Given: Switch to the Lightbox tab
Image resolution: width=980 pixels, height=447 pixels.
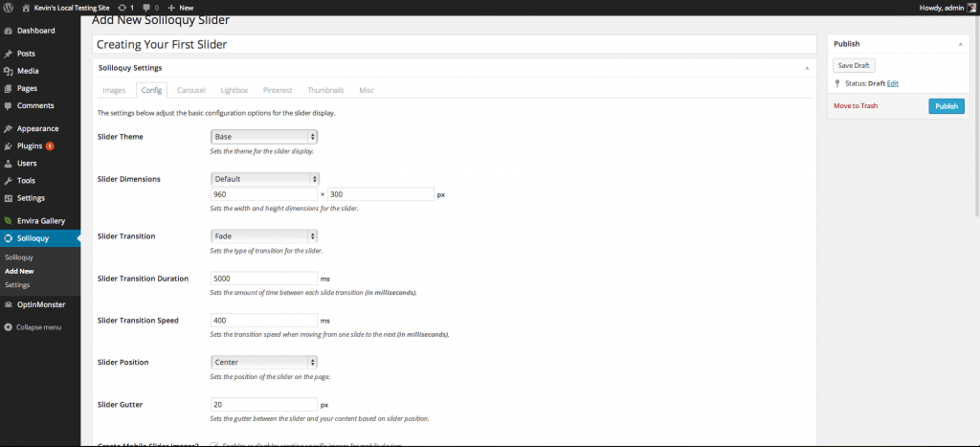Looking at the screenshot, I should [234, 90].
